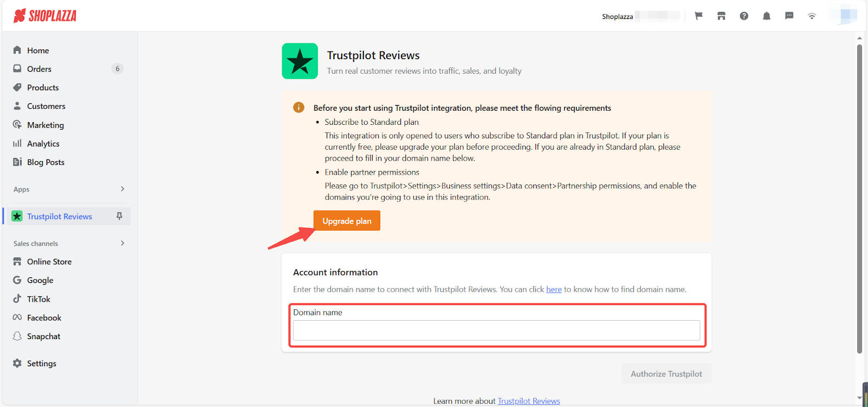Image resolution: width=868 pixels, height=407 pixels.
Task: Click the Marketing target icon
Action: tap(17, 125)
